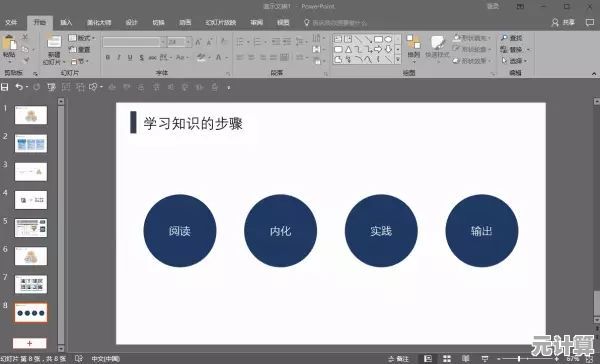Image resolution: width=600 pixels, height=364 pixels.
Task: Click the Sign in (登录) button in title bar
Action: click(492, 6)
